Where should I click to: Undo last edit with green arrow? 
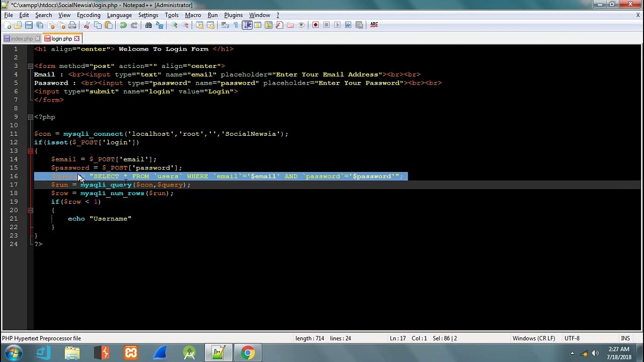[x=123, y=25]
